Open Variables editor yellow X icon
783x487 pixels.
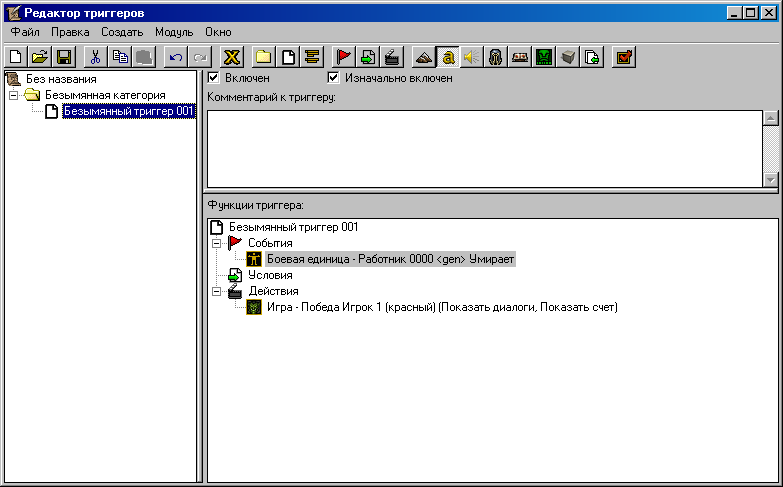232,57
